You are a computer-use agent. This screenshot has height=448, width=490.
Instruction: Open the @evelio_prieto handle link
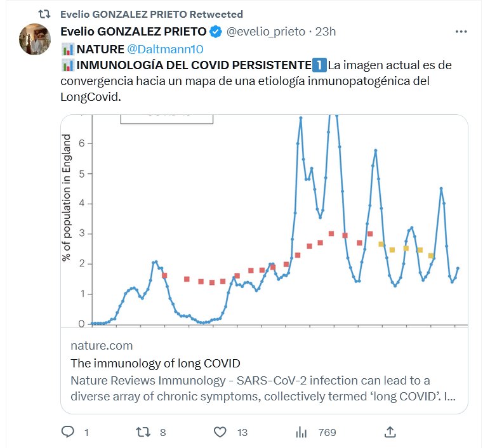[267, 31]
